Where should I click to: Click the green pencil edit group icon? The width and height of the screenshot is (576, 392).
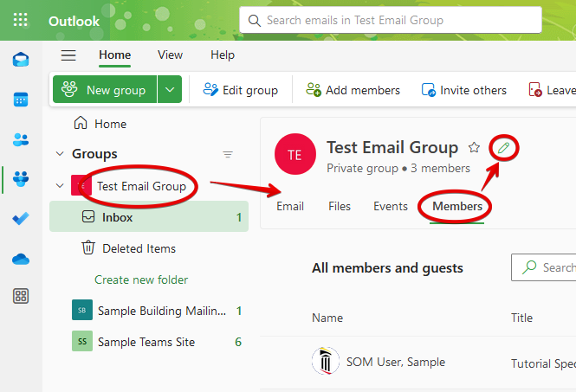click(x=502, y=148)
